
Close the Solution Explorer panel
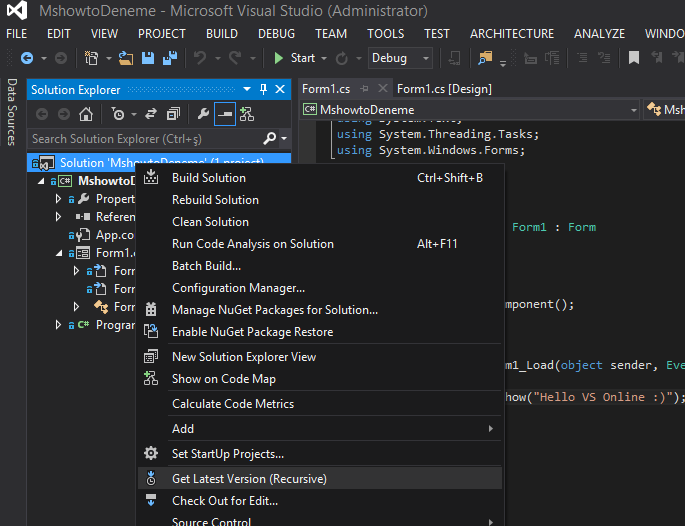click(280, 90)
